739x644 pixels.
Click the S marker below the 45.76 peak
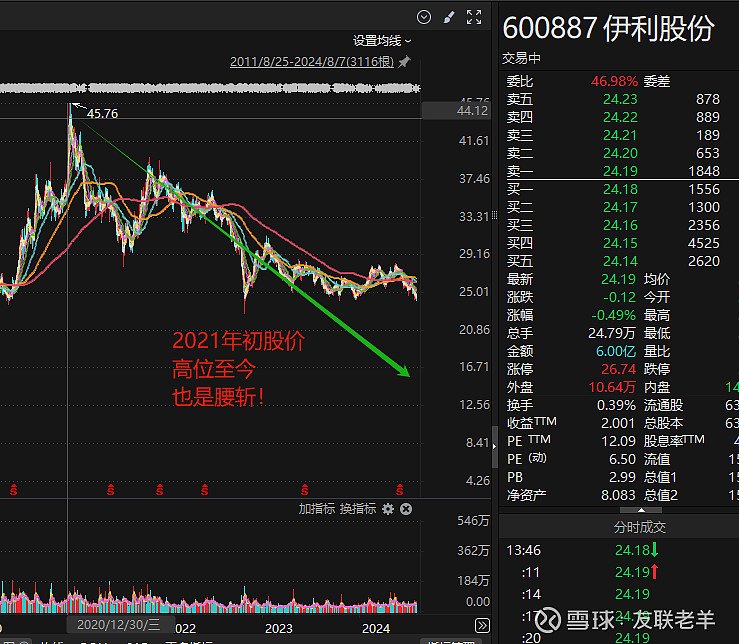point(111,489)
